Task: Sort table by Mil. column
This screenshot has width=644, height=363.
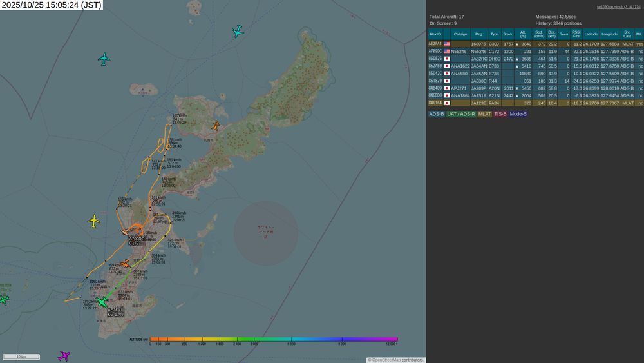Action: click(639, 34)
